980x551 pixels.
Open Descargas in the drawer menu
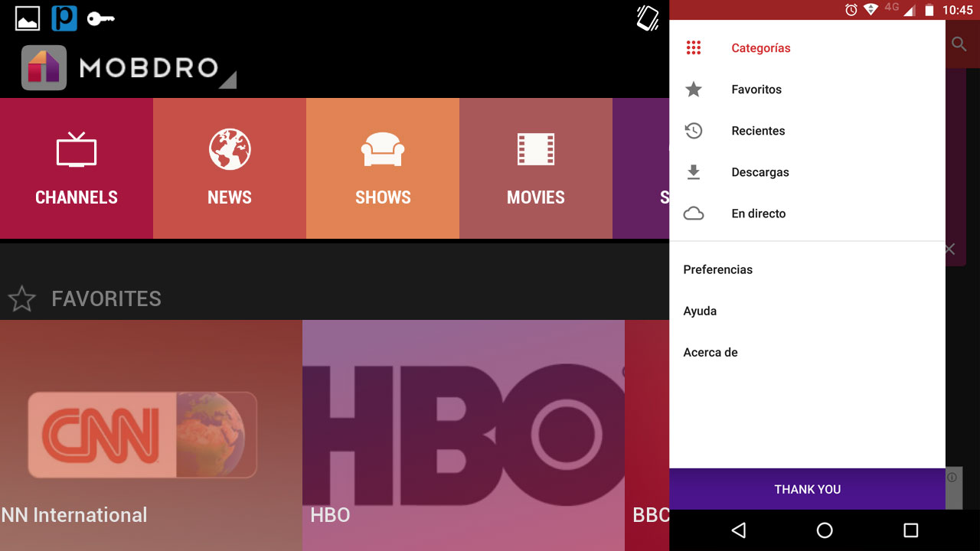point(807,172)
